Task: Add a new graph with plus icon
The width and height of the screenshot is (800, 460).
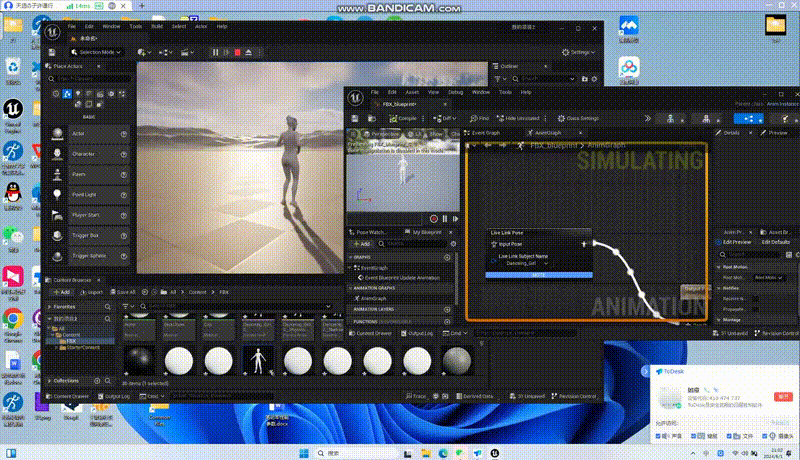Action: point(447,257)
